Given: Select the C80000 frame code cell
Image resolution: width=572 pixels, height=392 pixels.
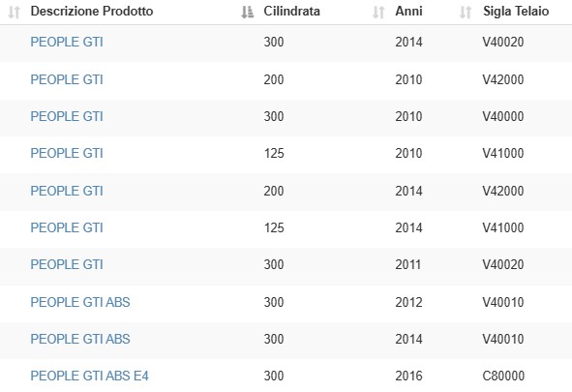Looking at the screenshot, I should coord(503,376).
